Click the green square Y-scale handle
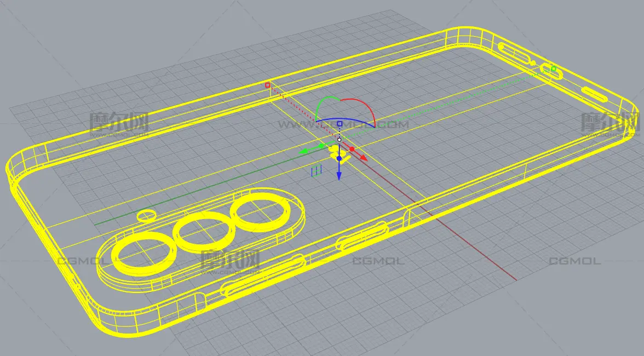This screenshot has width=644, height=356. pyautogui.click(x=554, y=69)
